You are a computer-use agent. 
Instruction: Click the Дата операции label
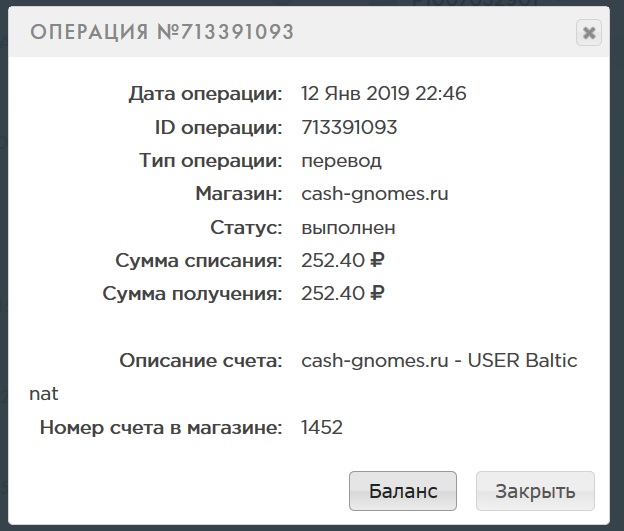point(205,94)
